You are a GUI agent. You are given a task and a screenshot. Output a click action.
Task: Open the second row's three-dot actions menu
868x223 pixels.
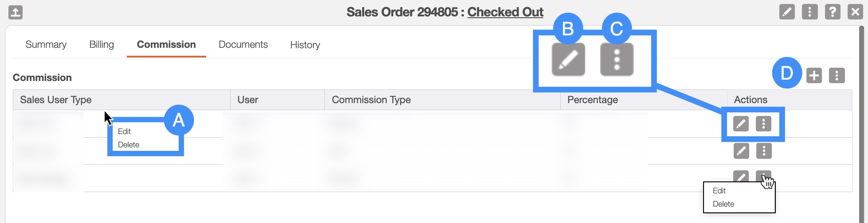click(x=764, y=151)
